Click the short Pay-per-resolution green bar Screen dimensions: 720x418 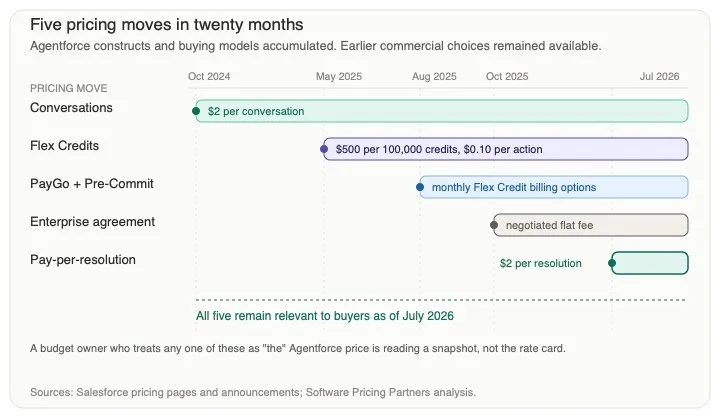point(650,263)
